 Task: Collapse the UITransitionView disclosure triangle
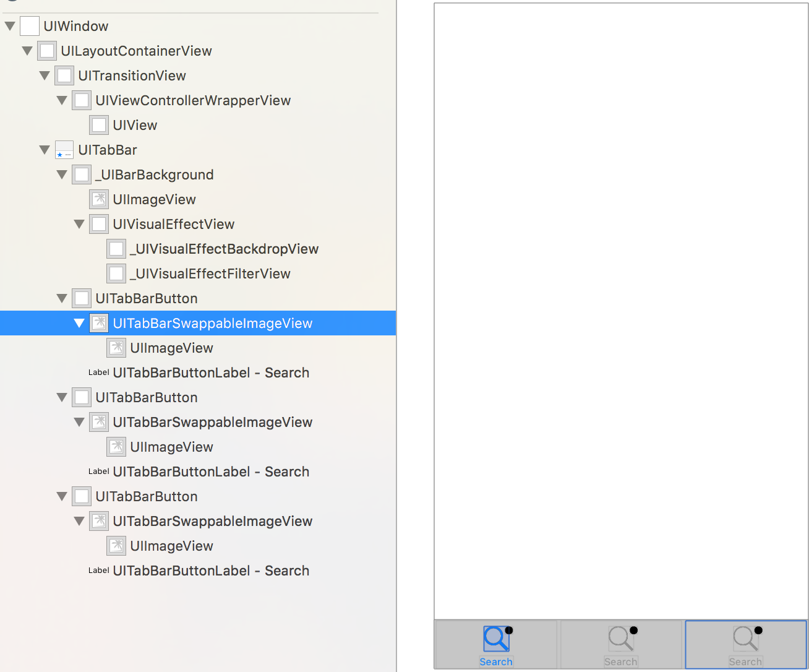(44, 75)
